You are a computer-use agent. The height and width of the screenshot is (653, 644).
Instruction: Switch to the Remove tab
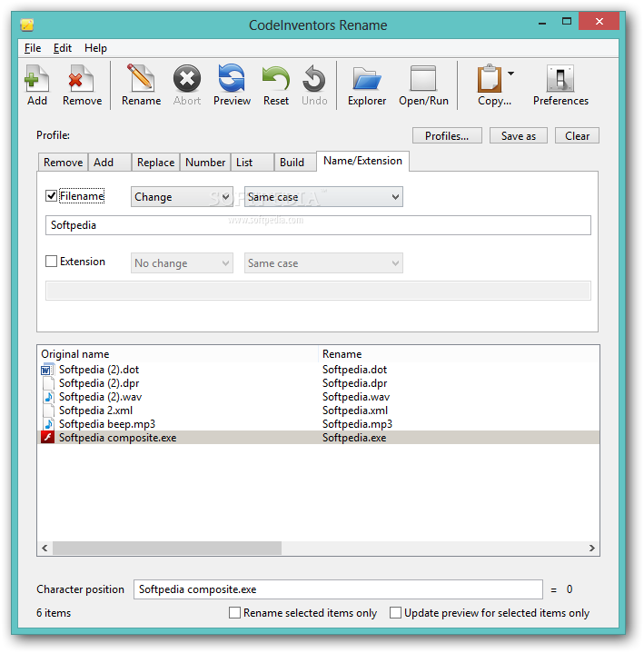63,162
